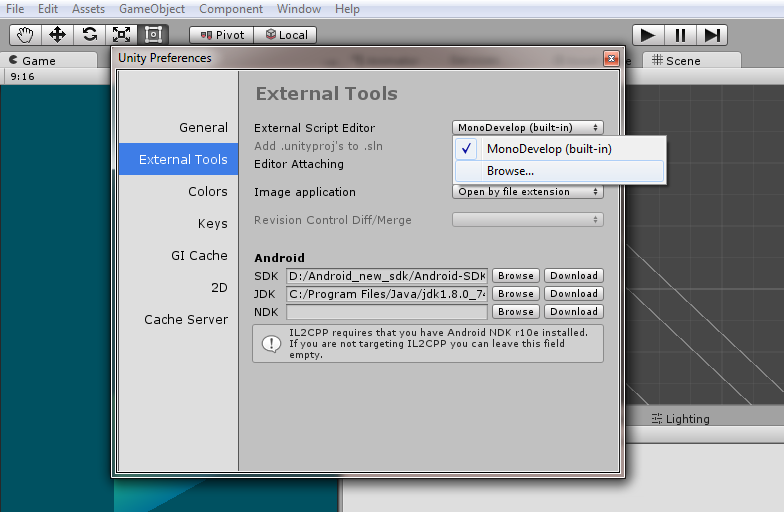
Task: Browse for the Android SDK folder
Action: click(516, 276)
